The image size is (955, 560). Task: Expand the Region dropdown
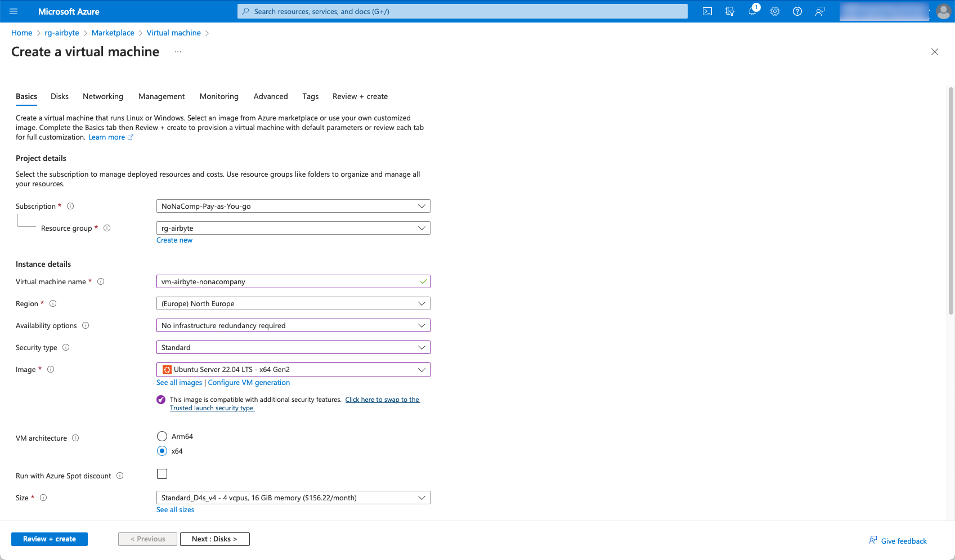coord(293,303)
